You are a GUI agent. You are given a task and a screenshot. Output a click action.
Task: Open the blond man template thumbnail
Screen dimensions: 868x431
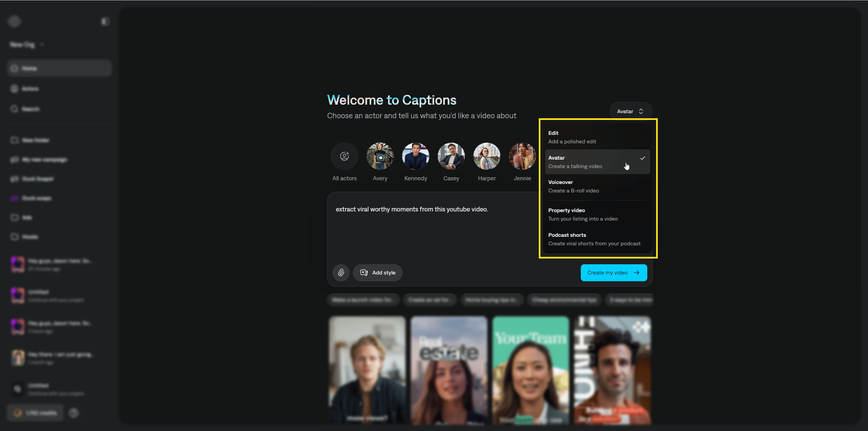point(367,370)
